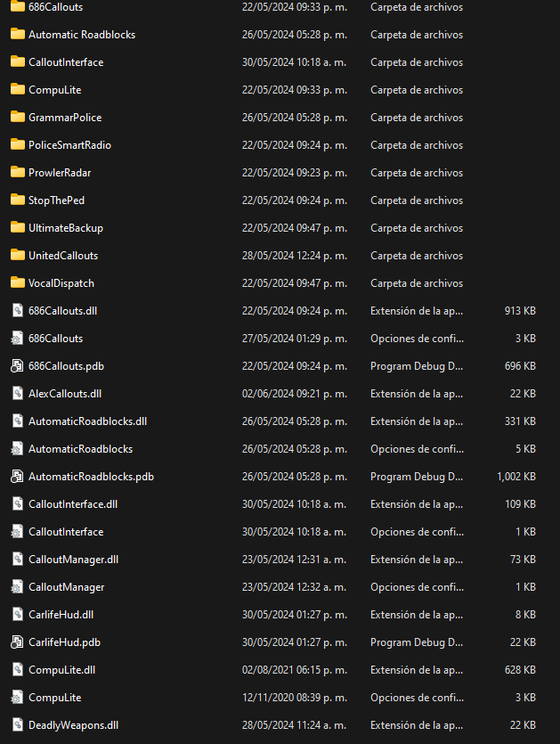The width and height of the screenshot is (560, 744).
Task: Click the file name CalloutInterface.dll
Action: coord(73,504)
